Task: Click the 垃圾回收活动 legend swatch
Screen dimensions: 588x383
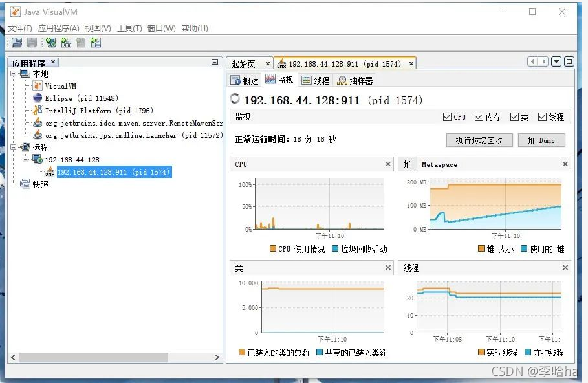Action: coord(335,248)
